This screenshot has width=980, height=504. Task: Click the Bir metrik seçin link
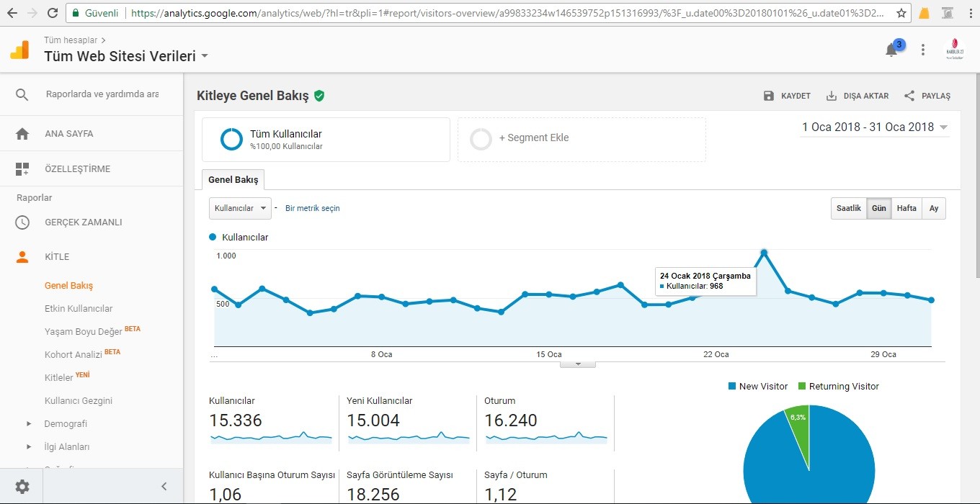[313, 208]
